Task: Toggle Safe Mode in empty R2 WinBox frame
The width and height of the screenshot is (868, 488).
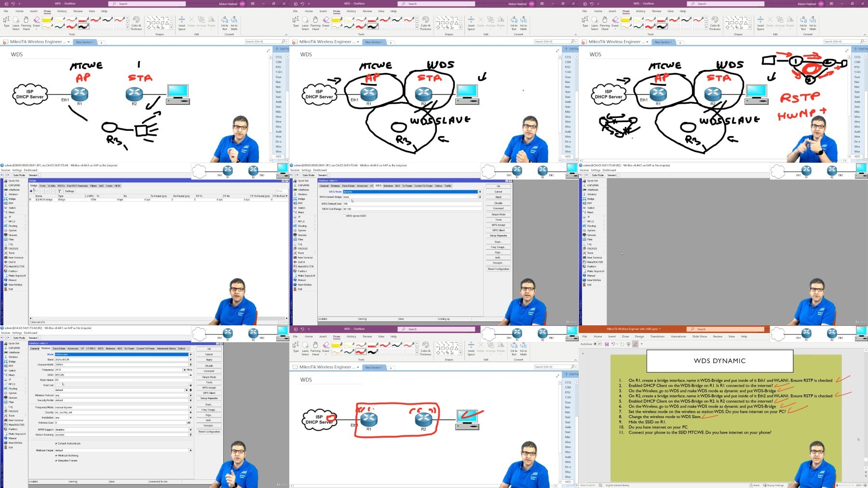Action: pos(598,175)
